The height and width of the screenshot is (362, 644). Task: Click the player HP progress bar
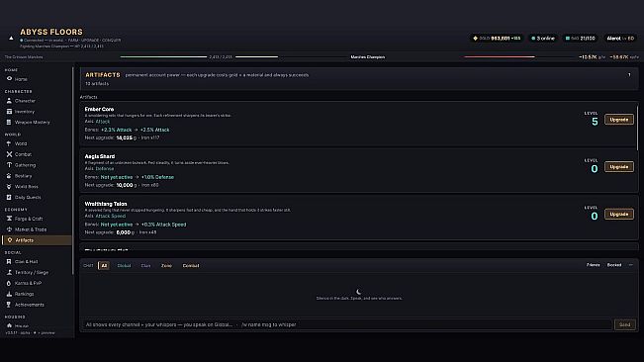tap(163, 56)
